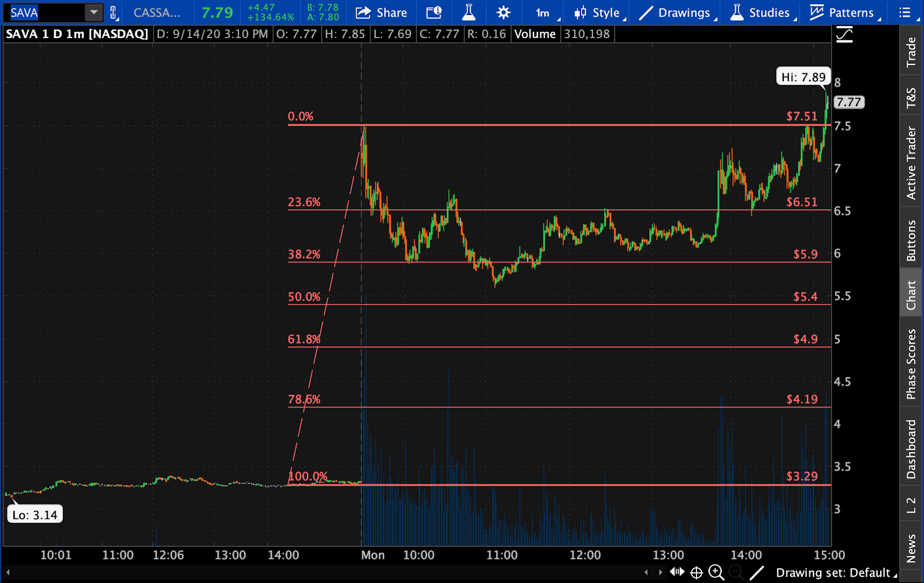Click the 38.2% Fibonacci level label
The height and width of the screenshot is (583, 924).
click(304, 254)
